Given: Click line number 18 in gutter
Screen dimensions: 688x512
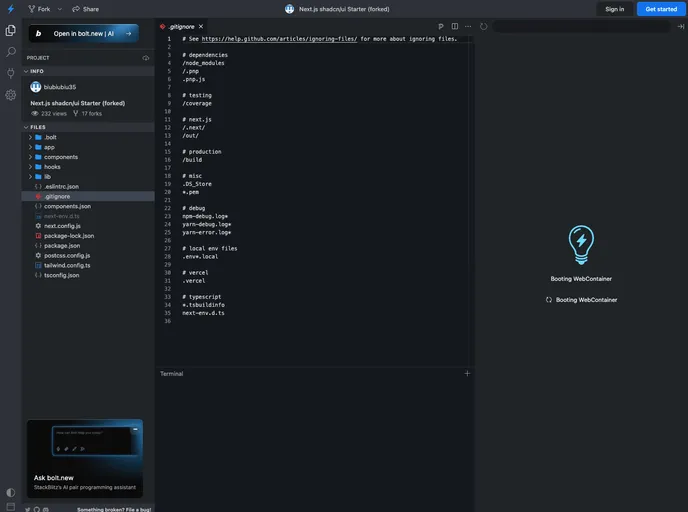Looking at the screenshot, I should coord(168,176).
